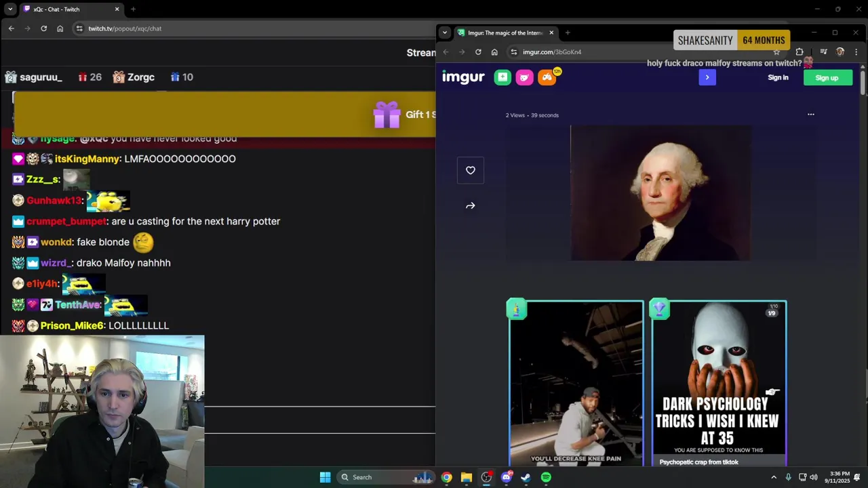Open Spotify from the taskbar

546,477
